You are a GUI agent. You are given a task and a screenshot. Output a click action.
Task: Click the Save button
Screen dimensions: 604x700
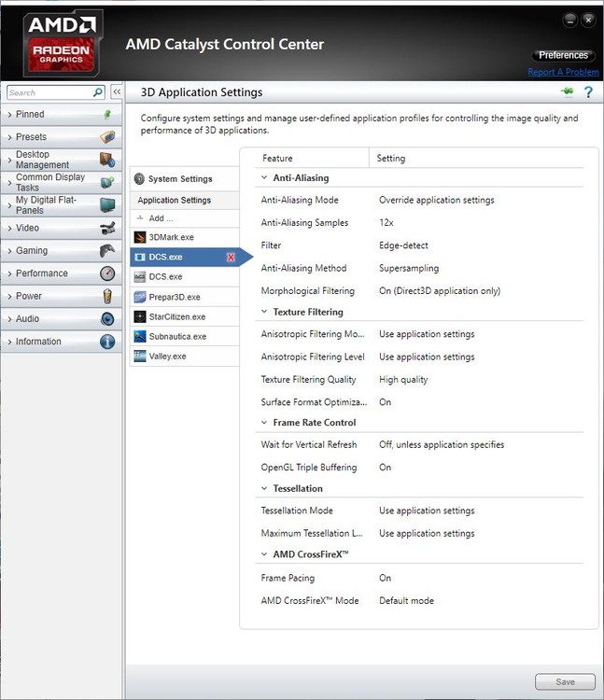pos(565,681)
